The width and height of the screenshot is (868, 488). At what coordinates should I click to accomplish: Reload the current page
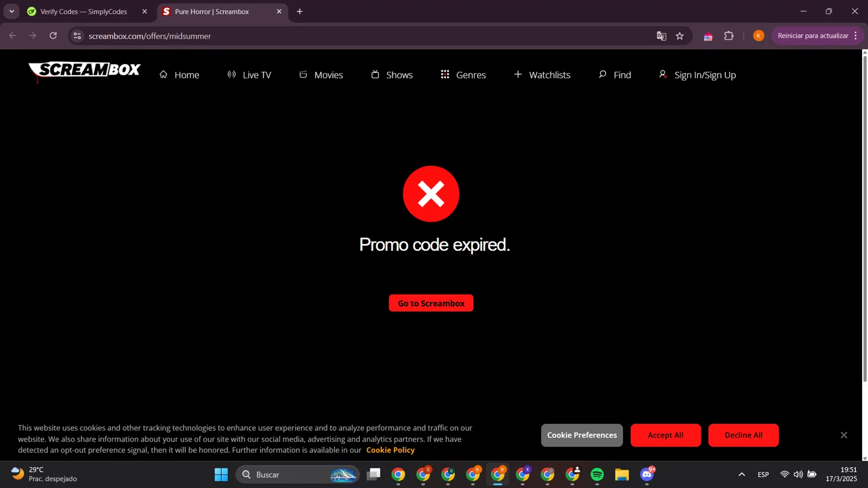(53, 36)
